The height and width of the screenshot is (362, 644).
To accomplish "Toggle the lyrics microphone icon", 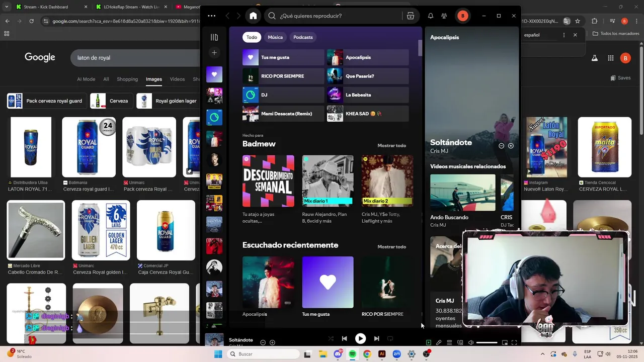I will point(439,342).
